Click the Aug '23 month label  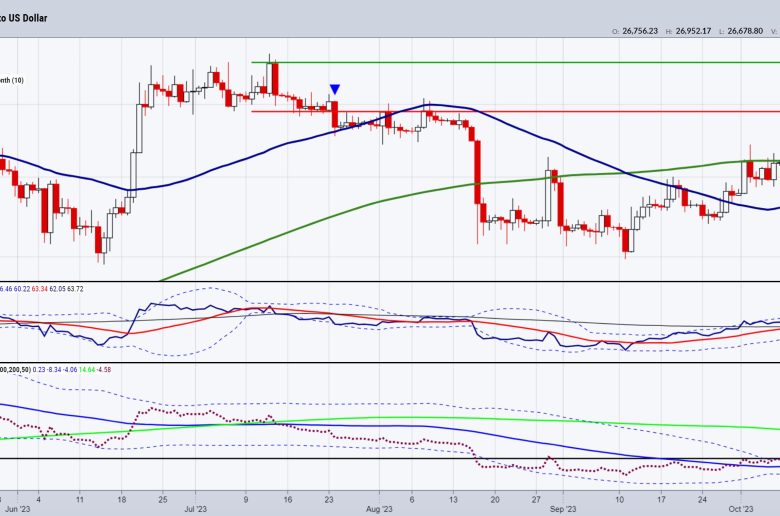(379, 509)
